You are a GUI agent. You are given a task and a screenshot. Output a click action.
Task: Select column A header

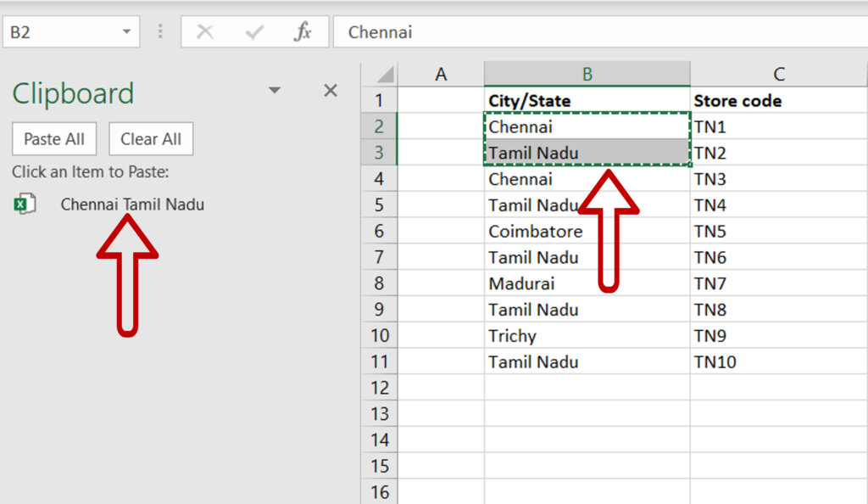coord(441,74)
